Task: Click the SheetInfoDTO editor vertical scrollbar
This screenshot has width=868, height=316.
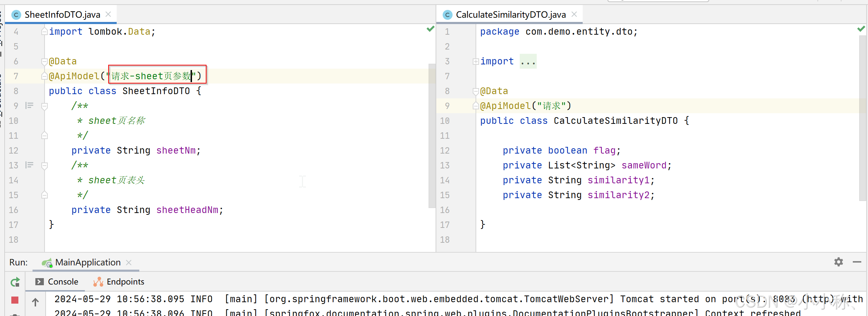Action: (x=432, y=136)
